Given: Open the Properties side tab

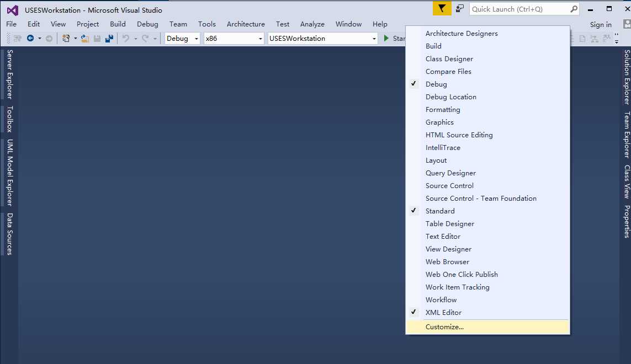Looking at the screenshot, I should point(627,222).
